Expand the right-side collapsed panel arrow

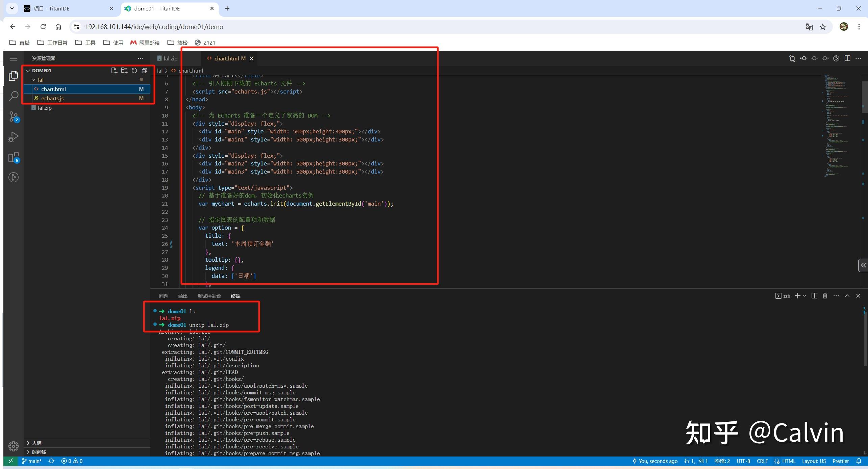point(863,265)
